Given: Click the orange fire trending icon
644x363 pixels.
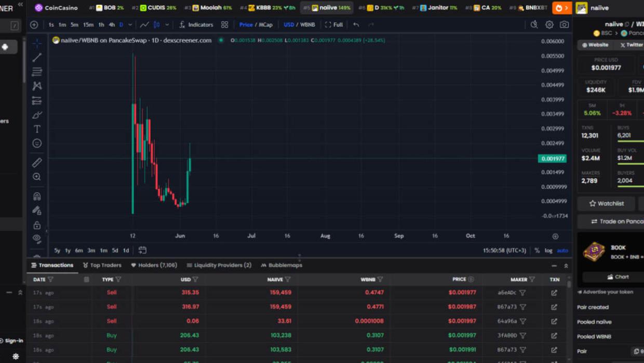Looking at the screenshot, I should pos(561,8).
